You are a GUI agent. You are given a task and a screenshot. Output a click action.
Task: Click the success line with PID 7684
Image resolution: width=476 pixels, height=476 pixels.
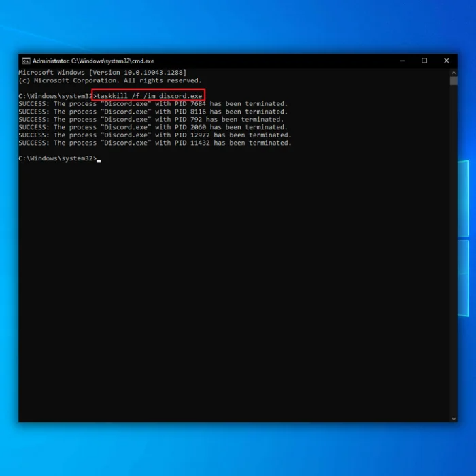(x=153, y=104)
